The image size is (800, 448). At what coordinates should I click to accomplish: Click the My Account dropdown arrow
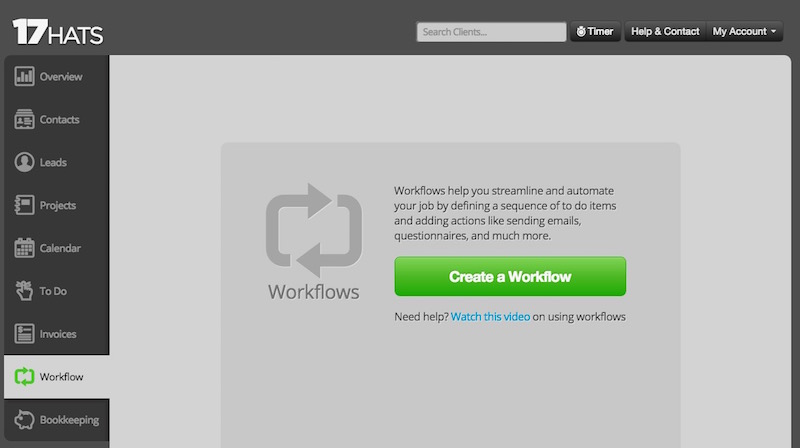point(773,32)
